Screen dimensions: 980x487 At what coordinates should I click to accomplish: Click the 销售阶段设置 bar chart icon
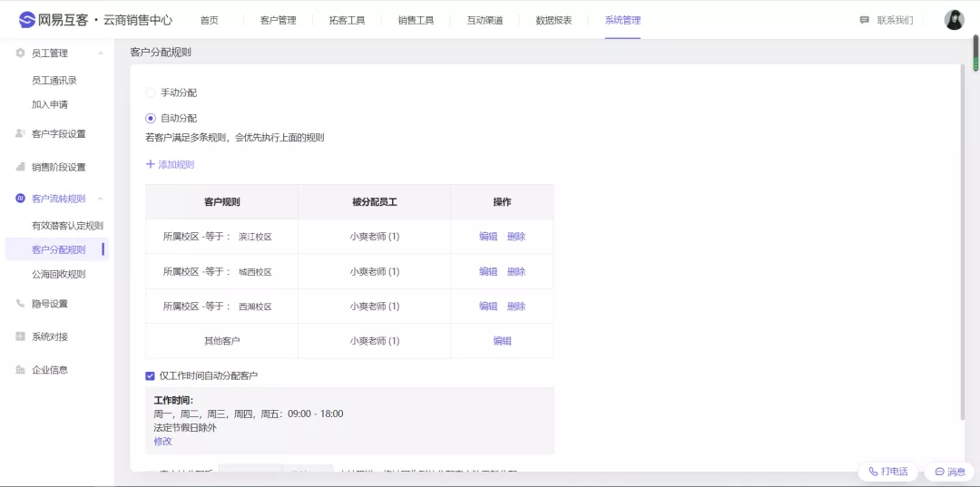20,167
